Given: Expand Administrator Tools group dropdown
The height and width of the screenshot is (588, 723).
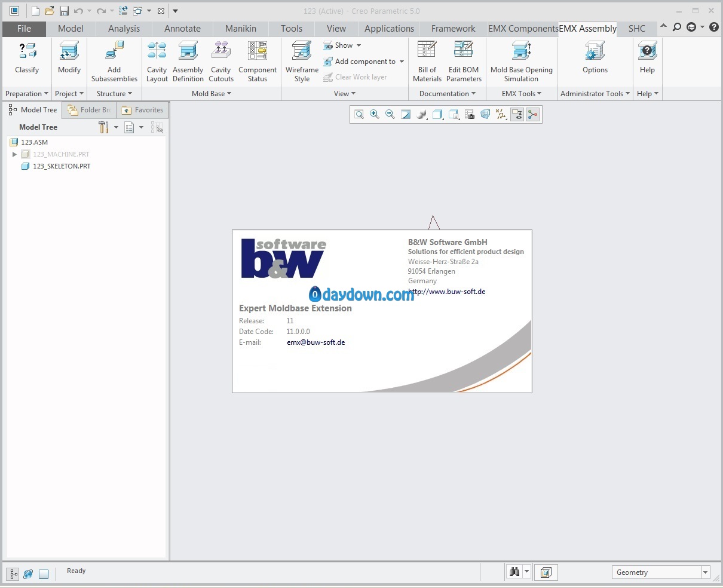Looking at the screenshot, I should coord(595,94).
